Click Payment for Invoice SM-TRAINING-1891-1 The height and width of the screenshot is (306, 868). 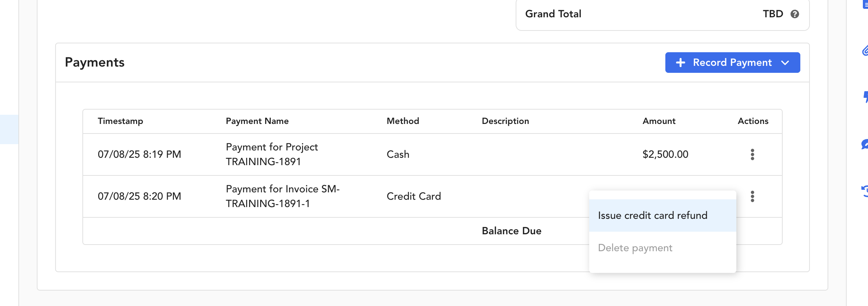[282, 196]
